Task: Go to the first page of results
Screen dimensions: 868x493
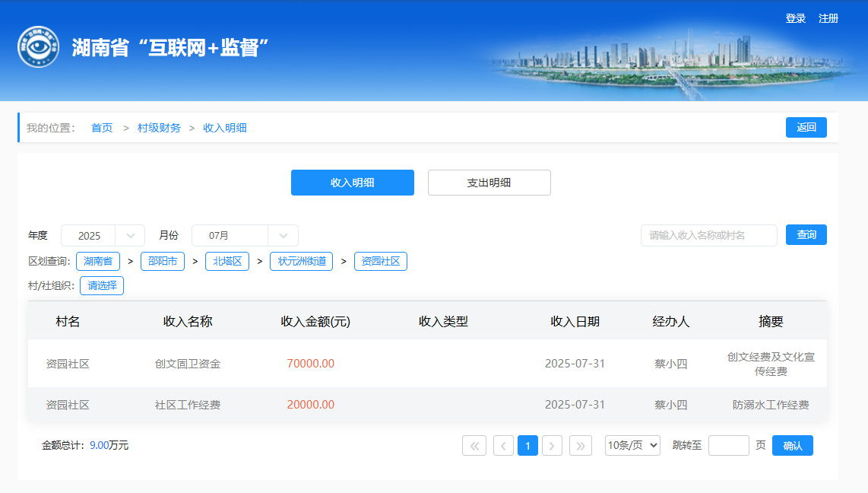Action: point(474,446)
